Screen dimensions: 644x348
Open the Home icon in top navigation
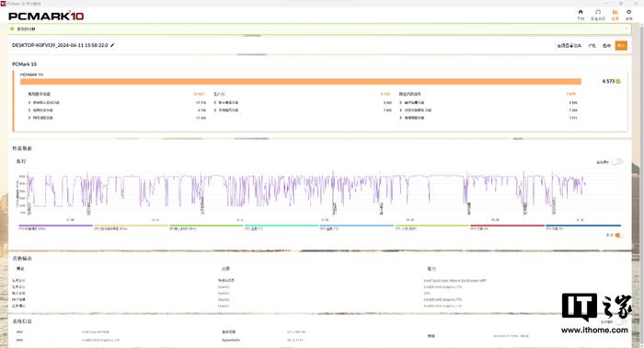(x=581, y=15)
